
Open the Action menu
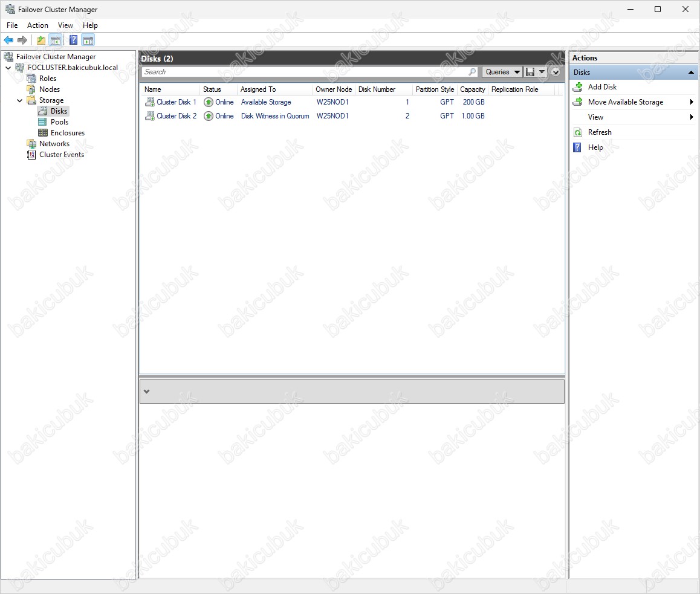click(37, 25)
